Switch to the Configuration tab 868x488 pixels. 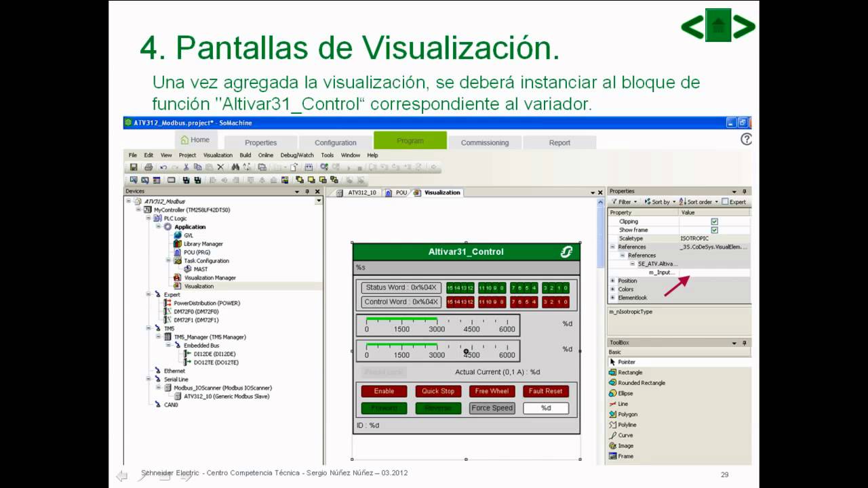[x=335, y=142]
